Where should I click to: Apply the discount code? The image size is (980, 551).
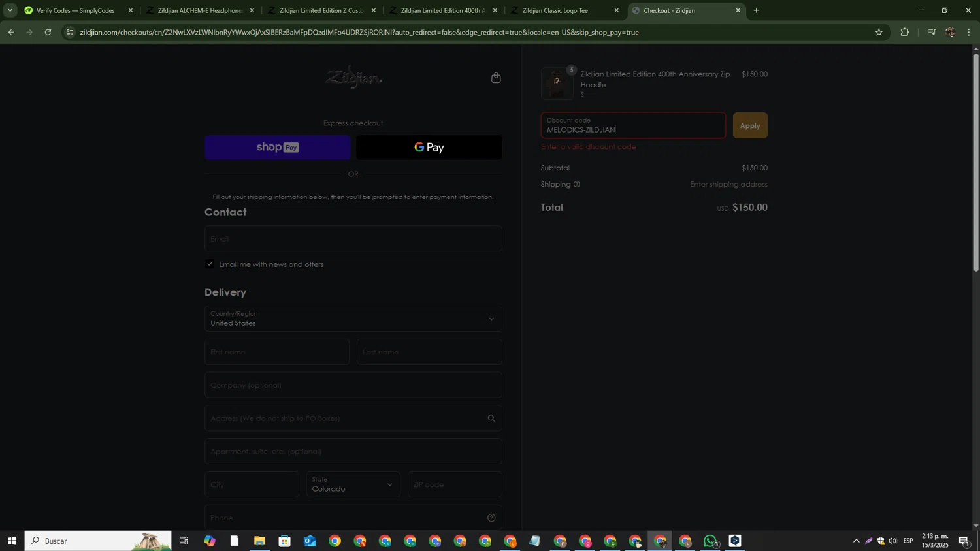pos(750,125)
